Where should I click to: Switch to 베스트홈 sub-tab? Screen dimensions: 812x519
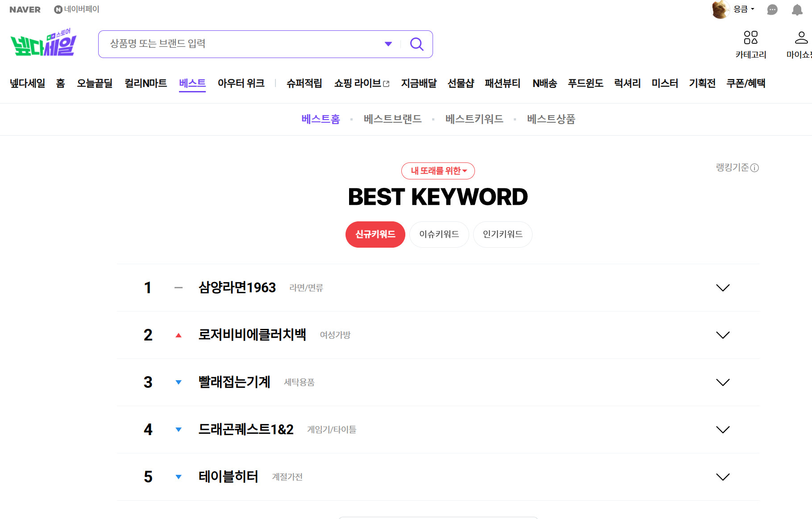click(x=321, y=119)
